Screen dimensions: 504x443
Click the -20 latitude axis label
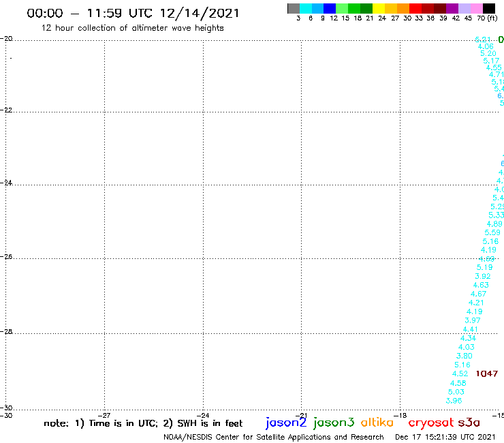click(x=6, y=39)
